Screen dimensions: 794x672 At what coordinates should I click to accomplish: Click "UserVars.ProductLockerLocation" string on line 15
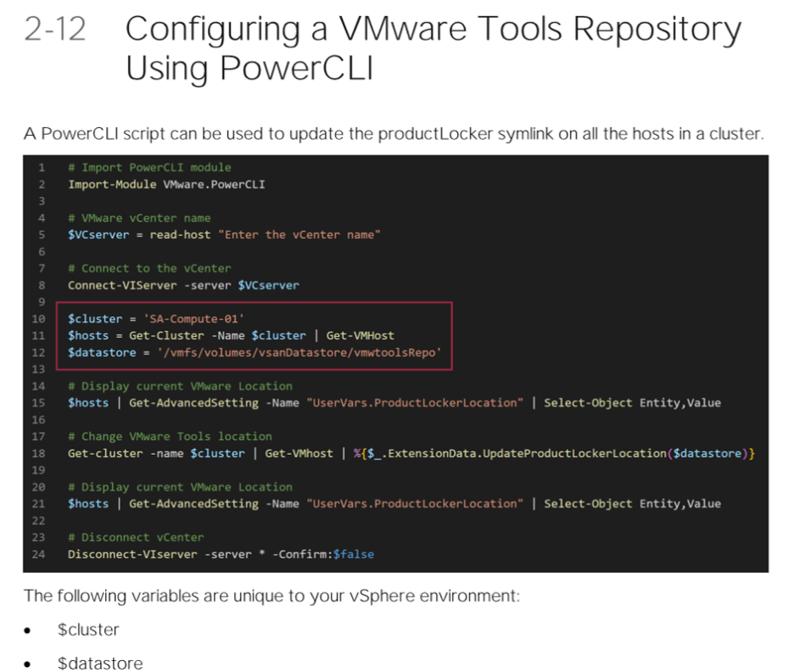414,403
